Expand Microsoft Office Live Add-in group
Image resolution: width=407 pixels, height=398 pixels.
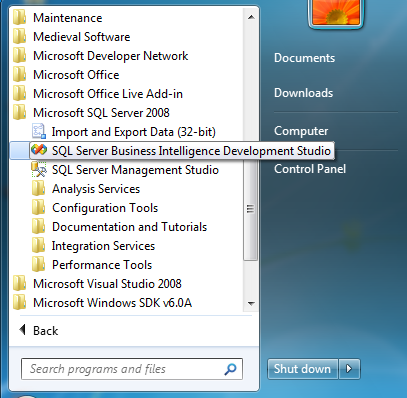[x=108, y=94]
